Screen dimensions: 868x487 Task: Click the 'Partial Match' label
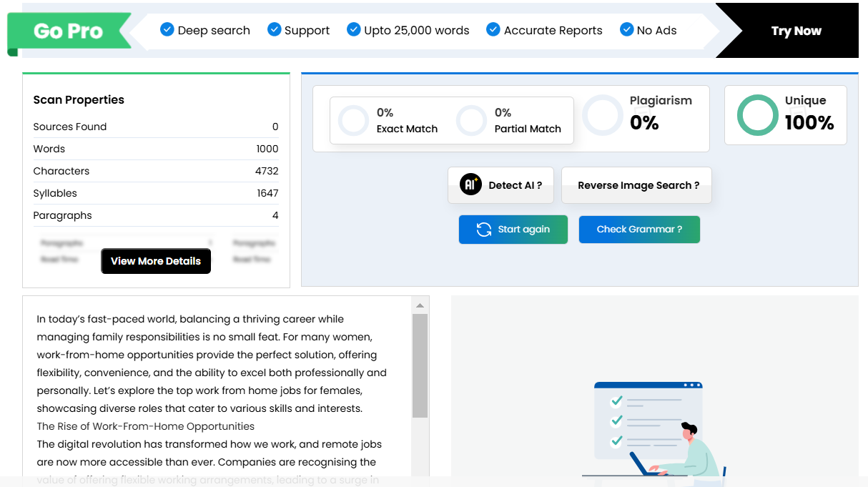pos(528,129)
